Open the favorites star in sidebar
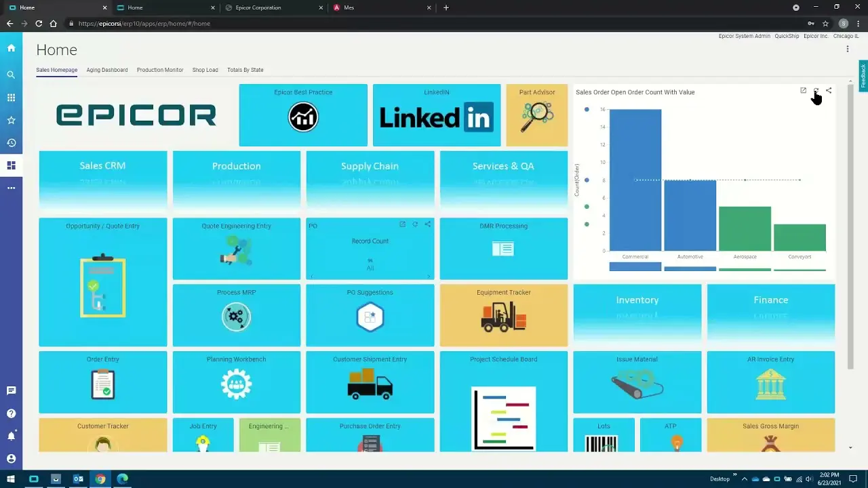 (11, 120)
